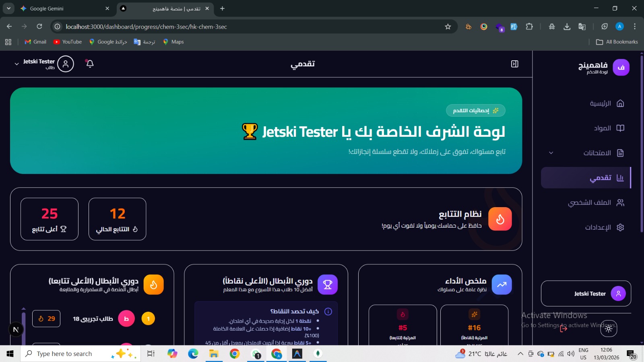The width and height of the screenshot is (644, 362).
Task: Expand the الامتحانات submenu chevron
Action: [551, 153]
